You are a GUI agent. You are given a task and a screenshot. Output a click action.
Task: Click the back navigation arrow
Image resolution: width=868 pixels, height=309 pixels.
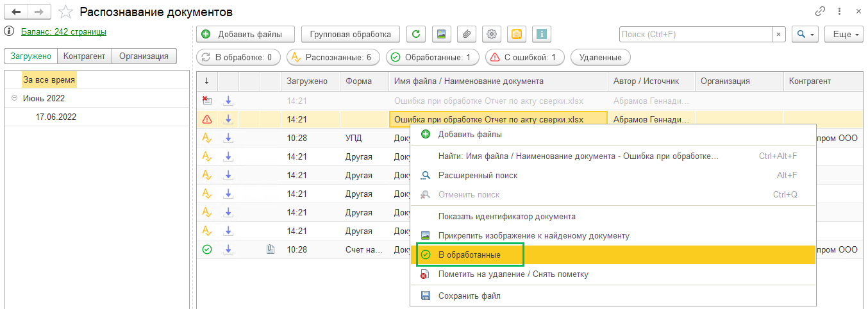pos(17,12)
